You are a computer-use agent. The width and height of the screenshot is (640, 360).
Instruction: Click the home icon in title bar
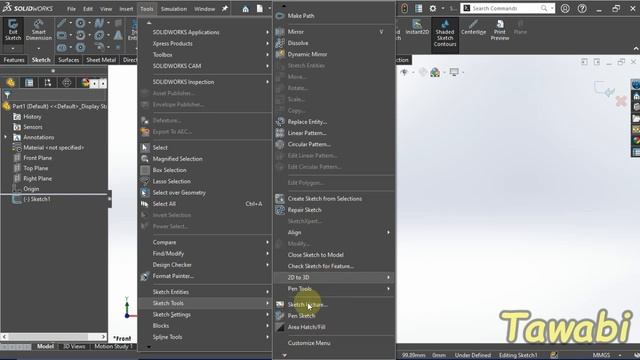[245, 9]
